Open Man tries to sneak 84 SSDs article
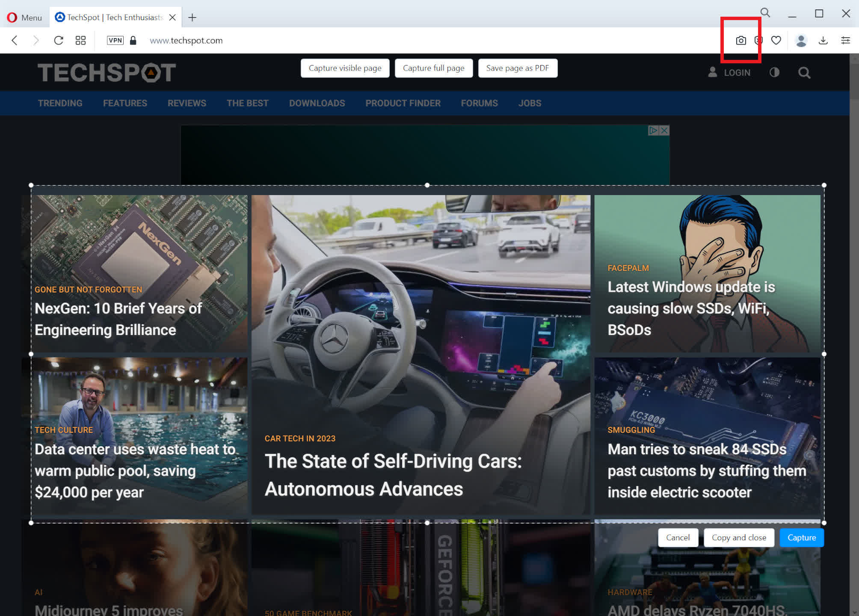The width and height of the screenshot is (859, 616). point(707,471)
